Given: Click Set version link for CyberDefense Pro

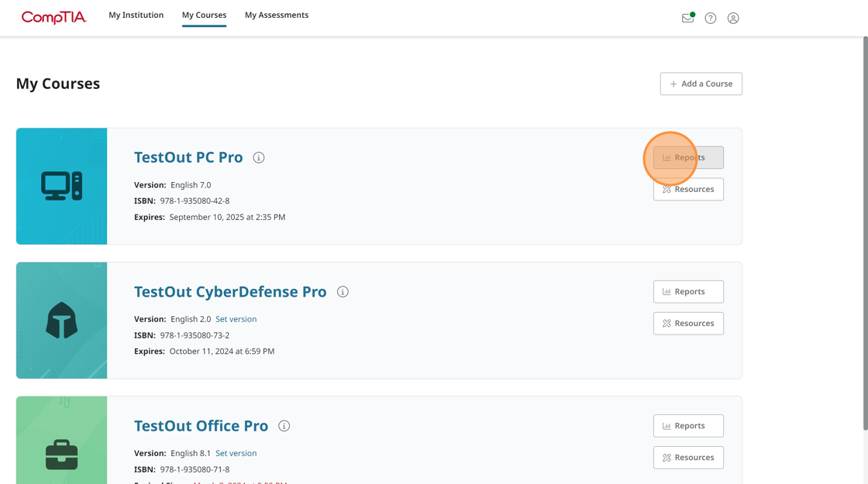Looking at the screenshot, I should (236, 319).
